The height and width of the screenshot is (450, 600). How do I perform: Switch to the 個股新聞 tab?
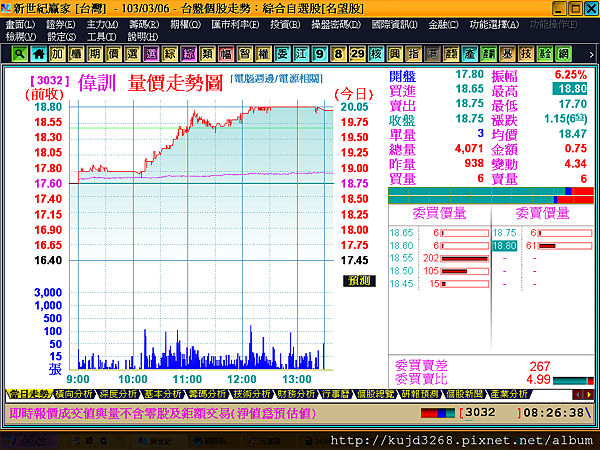pos(465,394)
